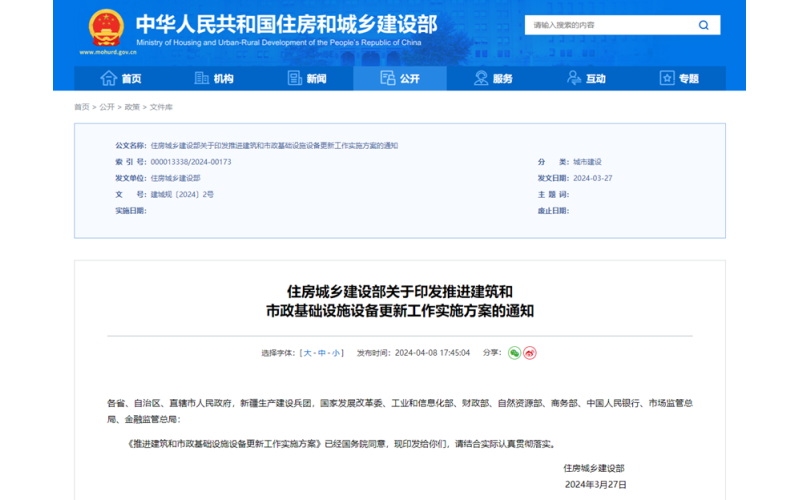The width and height of the screenshot is (800, 500).
Task: Go to 文件库 in the breadcrumb
Action: [x=161, y=107]
